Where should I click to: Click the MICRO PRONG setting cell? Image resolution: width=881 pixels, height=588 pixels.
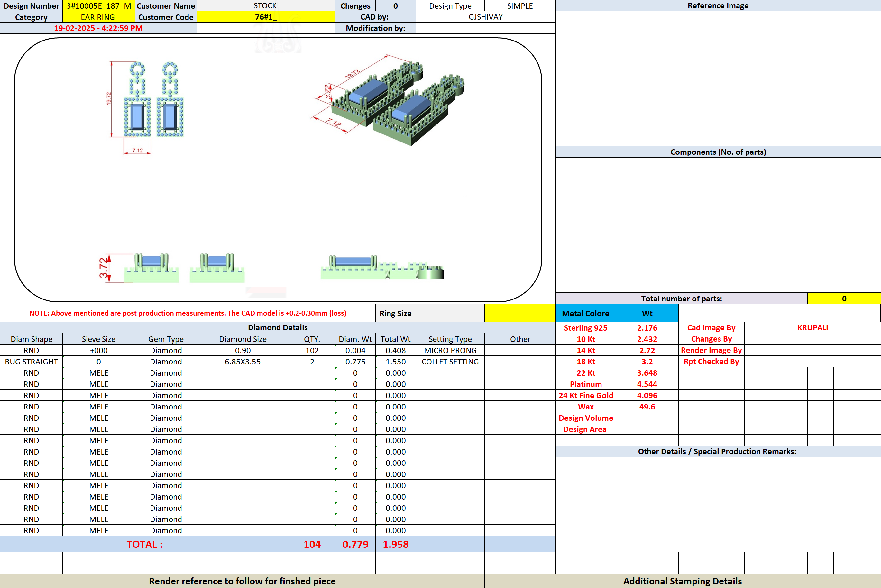pos(450,350)
